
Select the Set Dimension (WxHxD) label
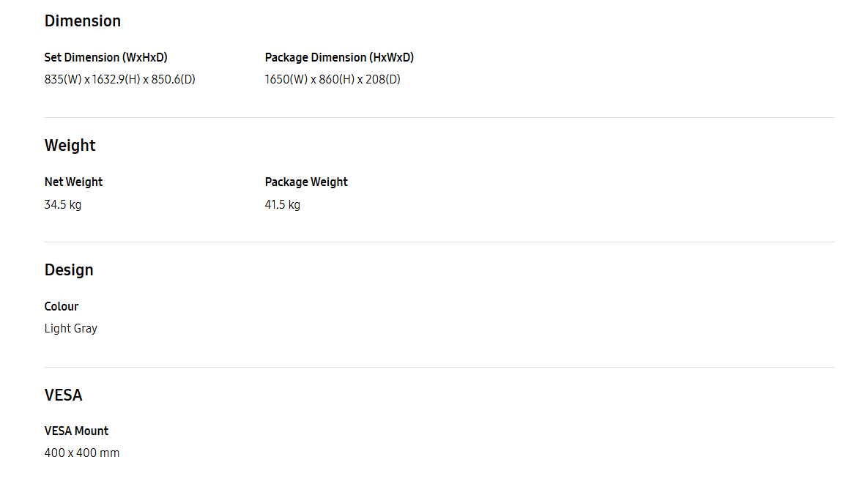(105, 58)
